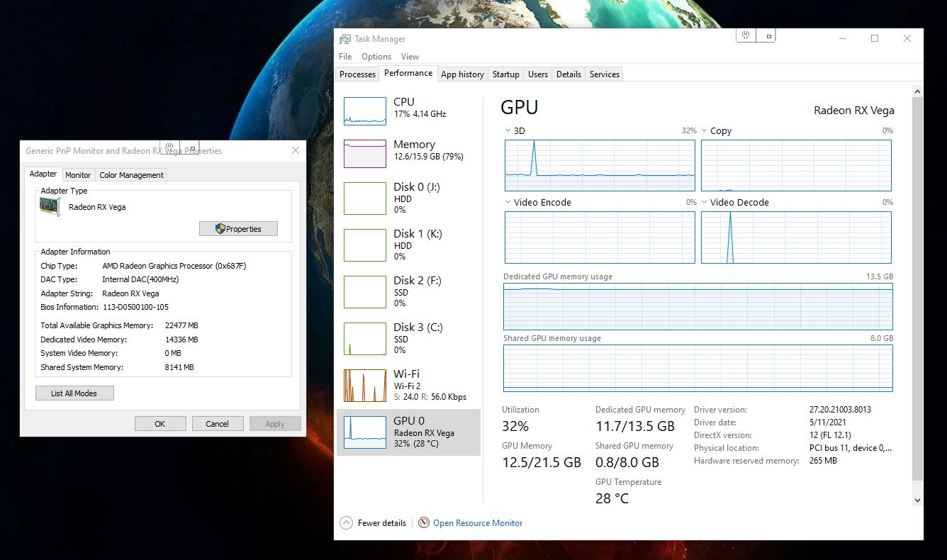
Task: Click OK in the properties dialog
Action: coord(160,424)
